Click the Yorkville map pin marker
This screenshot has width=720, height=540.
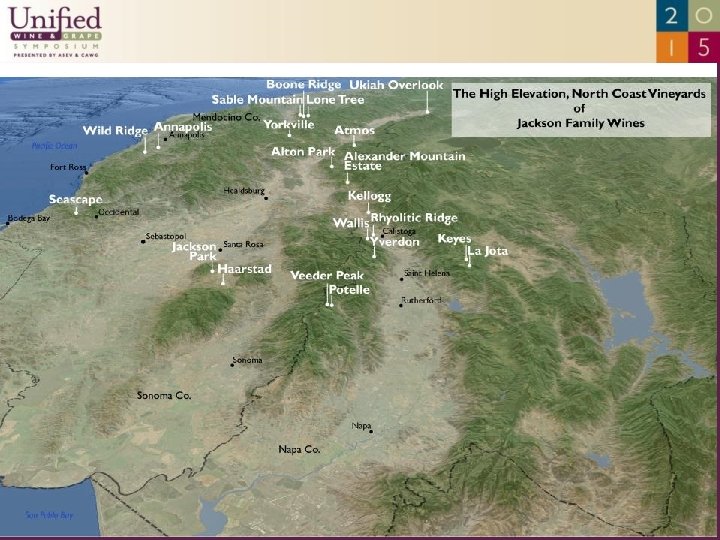[289, 135]
